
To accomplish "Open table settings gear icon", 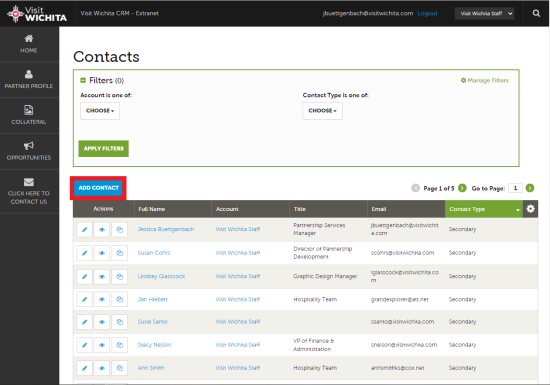I will [x=530, y=209].
